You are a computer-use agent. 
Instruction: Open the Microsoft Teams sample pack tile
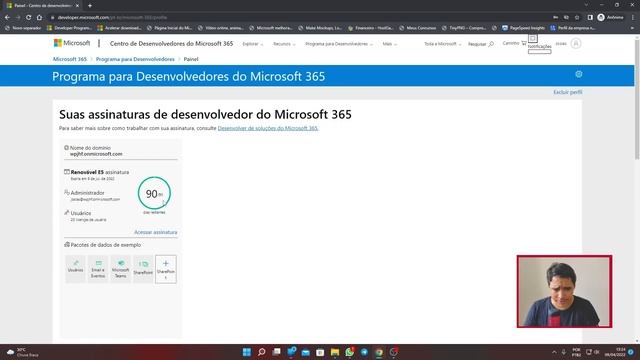(120, 269)
